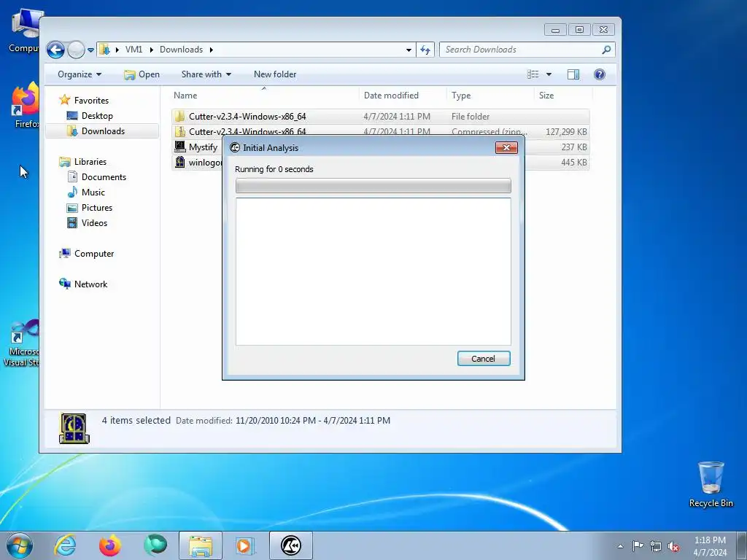Viewport: 747px width, 560px height.
Task: Open the Organize menu
Action: coord(80,74)
